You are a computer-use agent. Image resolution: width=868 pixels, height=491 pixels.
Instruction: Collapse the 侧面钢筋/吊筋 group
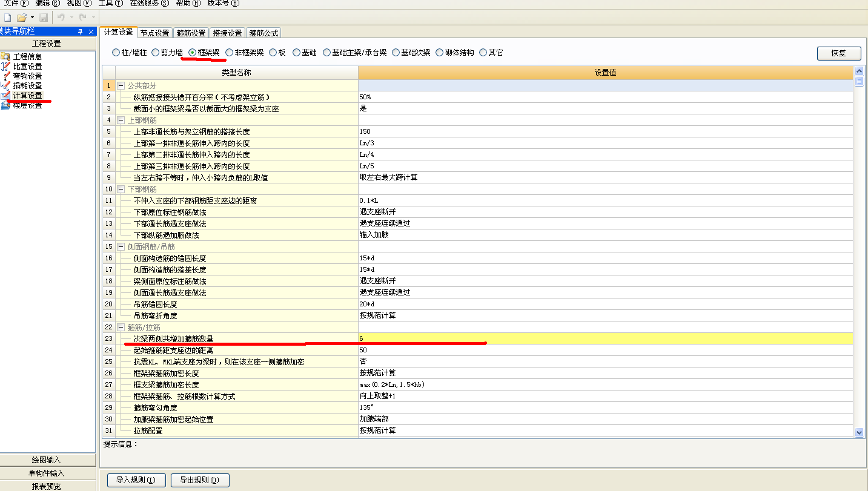click(121, 246)
